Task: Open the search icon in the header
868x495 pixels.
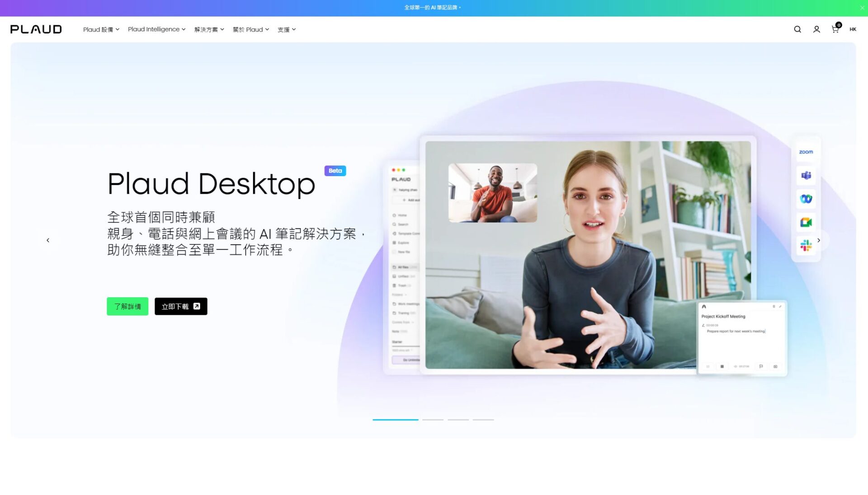Action: [797, 29]
